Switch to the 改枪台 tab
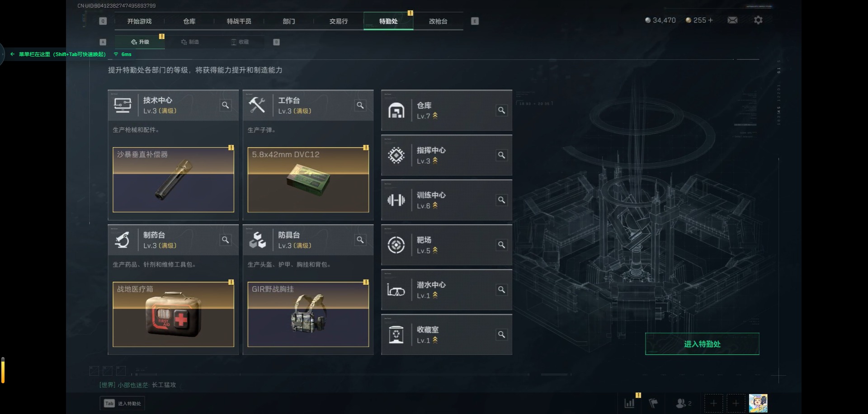The height and width of the screenshot is (414, 868). [438, 21]
